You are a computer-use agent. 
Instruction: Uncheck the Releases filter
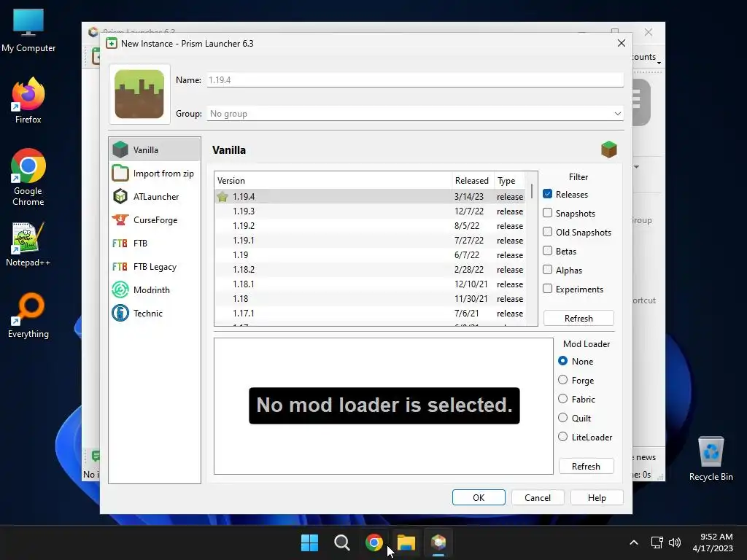(x=547, y=194)
